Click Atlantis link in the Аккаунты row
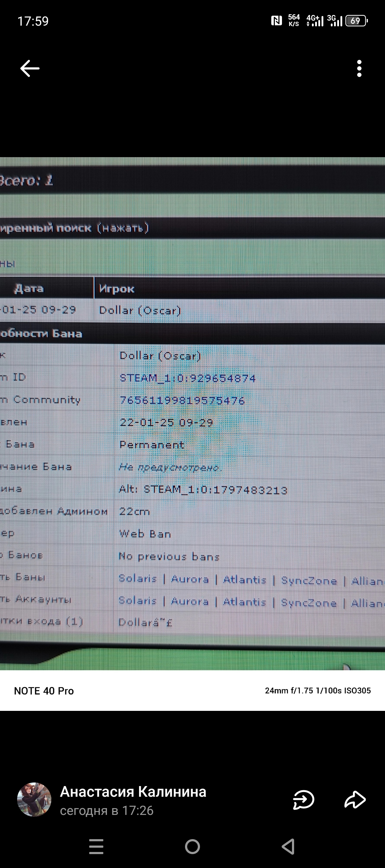Image resolution: width=385 pixels, height=868 pixels. pyautogui.click(x=245, y=602)
